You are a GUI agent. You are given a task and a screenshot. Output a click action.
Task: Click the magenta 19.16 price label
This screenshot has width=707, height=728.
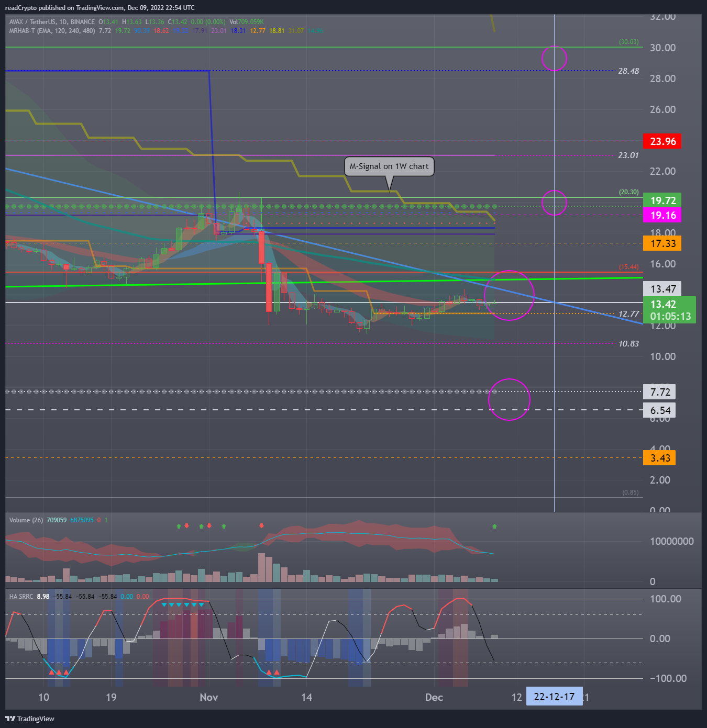click(x=662, y=215)
